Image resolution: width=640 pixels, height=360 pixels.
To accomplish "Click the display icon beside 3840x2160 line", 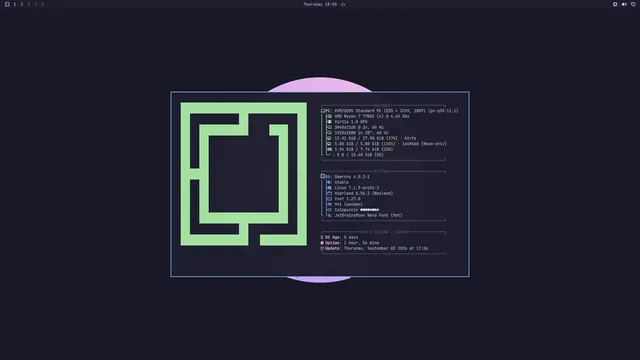I will click(329, 127).
